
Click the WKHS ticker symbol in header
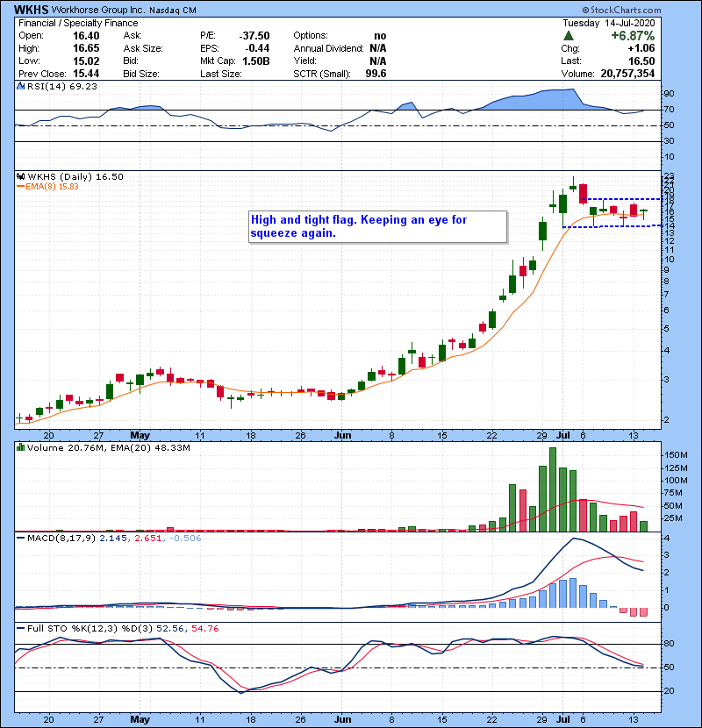click(31, 10)
